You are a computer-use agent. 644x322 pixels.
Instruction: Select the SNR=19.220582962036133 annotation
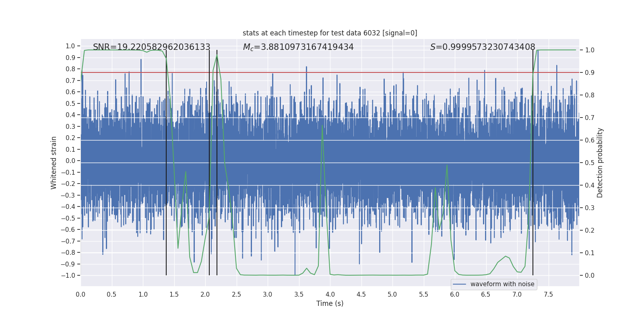pos(152,47)
